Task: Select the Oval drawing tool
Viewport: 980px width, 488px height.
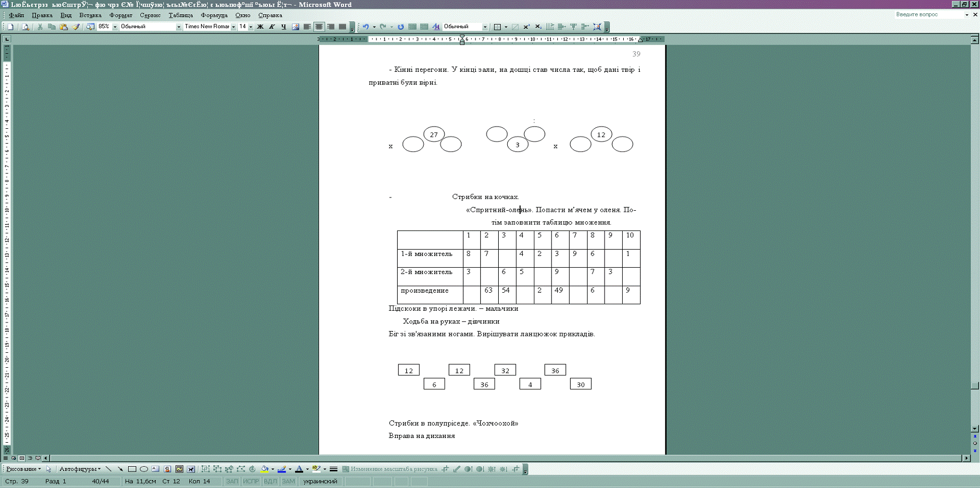Action: coord(144,469)
